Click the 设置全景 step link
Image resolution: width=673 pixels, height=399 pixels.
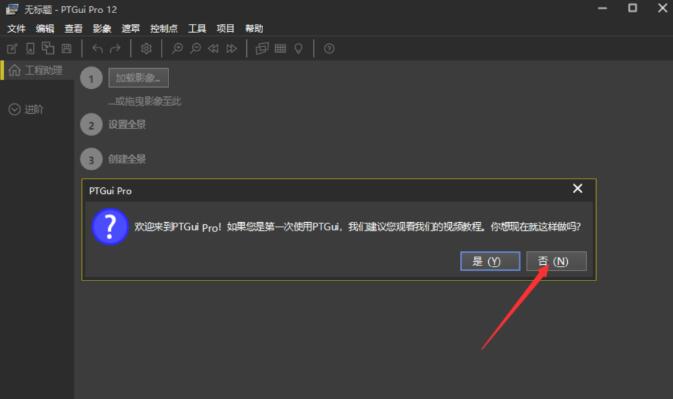point(127,125)
